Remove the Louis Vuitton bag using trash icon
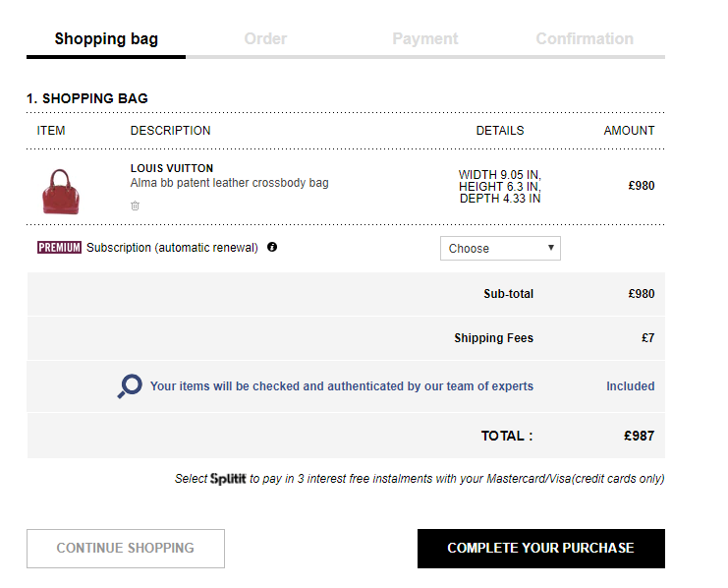 point(136,206)
